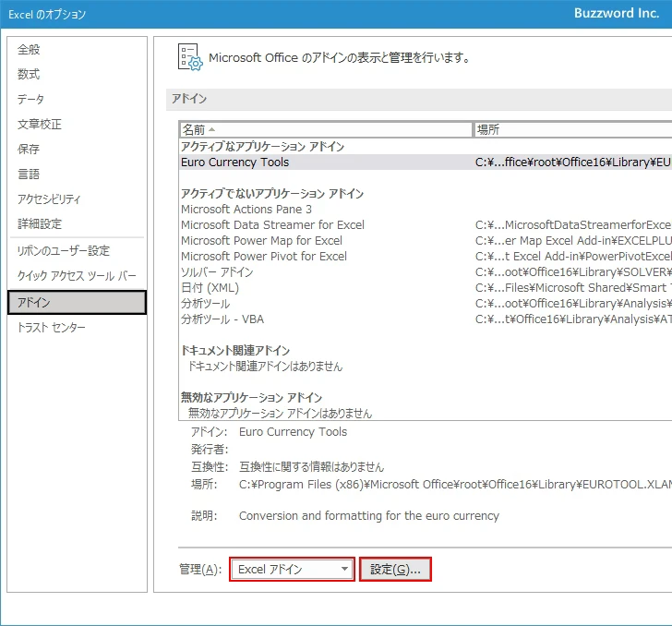Open the 数式 options category
The width and height of the screenshot is (672, 626).
tap(78, 74)
